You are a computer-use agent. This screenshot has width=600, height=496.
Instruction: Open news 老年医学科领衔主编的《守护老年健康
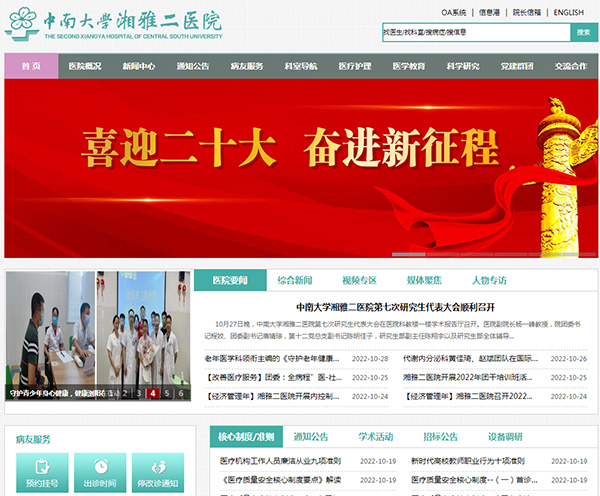272,359
